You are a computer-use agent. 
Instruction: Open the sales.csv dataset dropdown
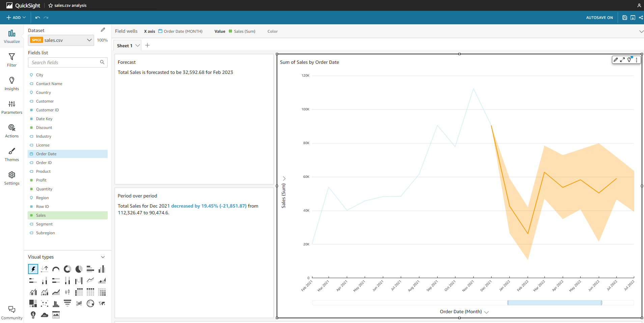coord(61,40)
